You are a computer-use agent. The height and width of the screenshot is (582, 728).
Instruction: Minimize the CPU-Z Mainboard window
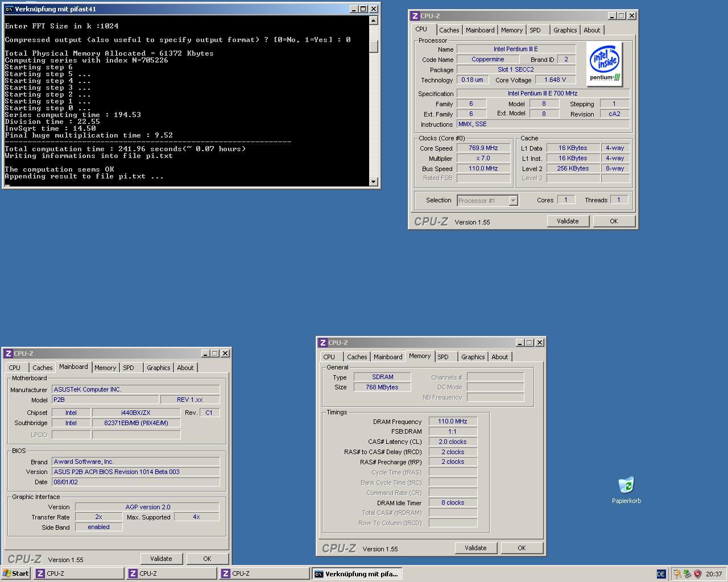click(x=205, y=354)
